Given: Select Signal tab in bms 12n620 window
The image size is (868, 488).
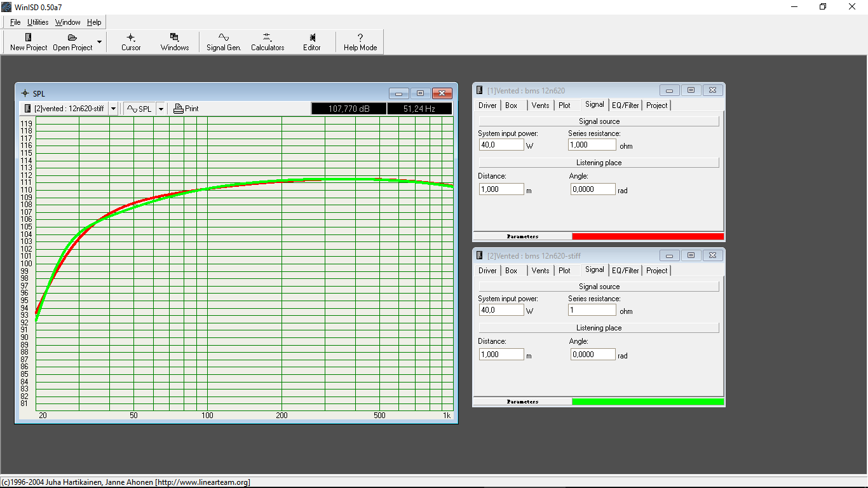Looking at the screenshot, I should pos(595,105).
